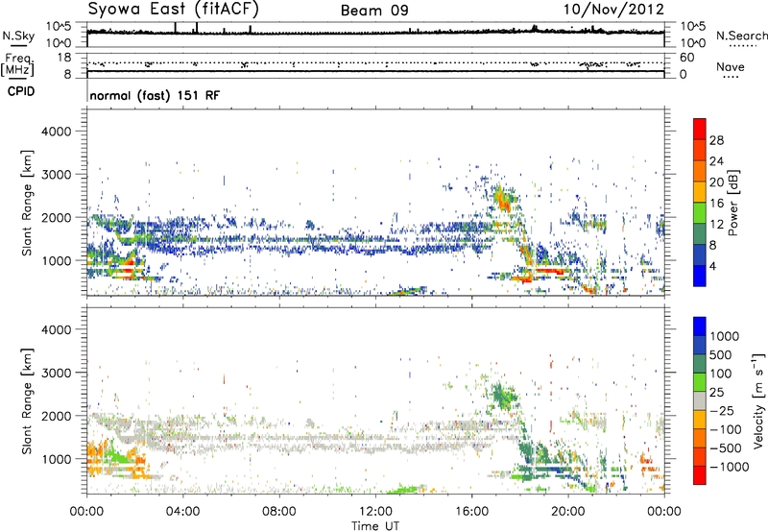Click the high-power orange echo cluster near 17:00 UT
The height and width of the screenshot is (532, 768).
click(x=502, y=200)
